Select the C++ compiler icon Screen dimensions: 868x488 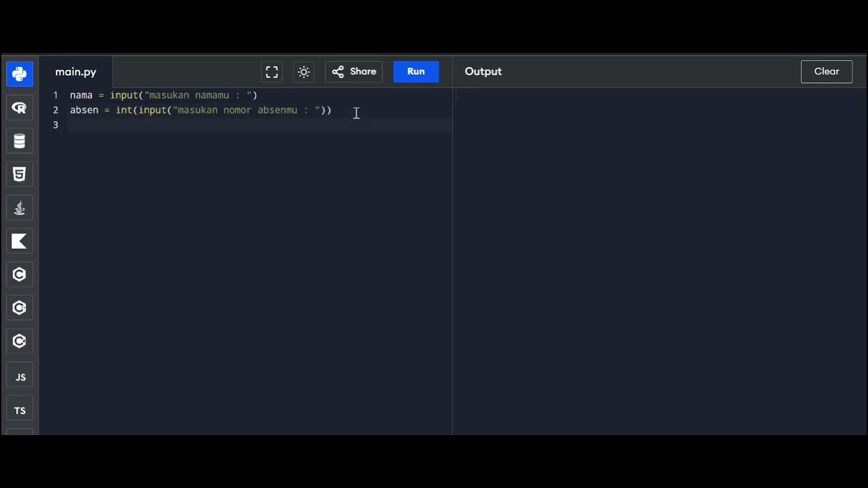click(20, 308)
